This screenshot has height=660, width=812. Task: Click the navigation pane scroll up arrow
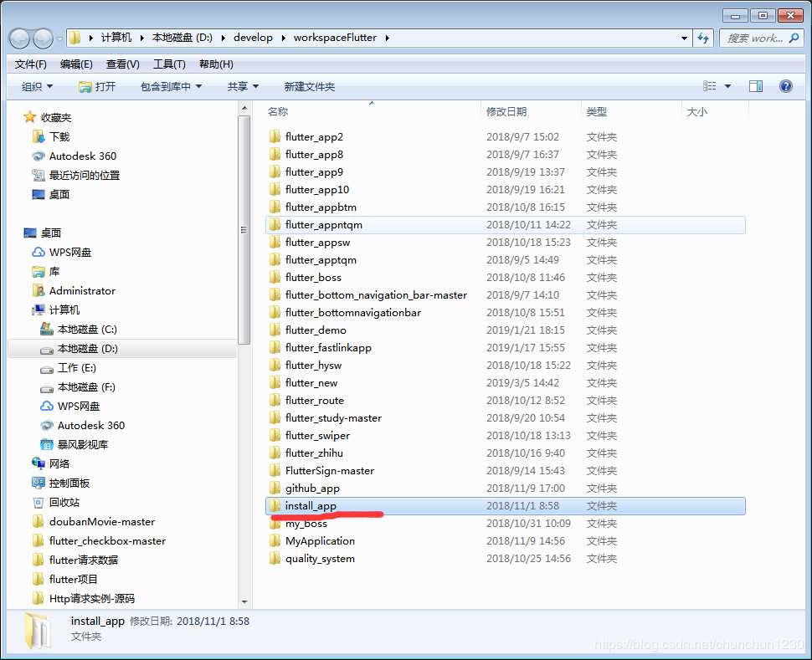[x=244, y=108]
